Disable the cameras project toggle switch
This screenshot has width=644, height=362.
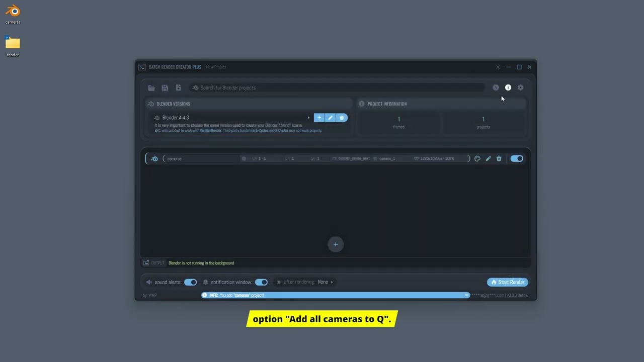tap(517, 158)
